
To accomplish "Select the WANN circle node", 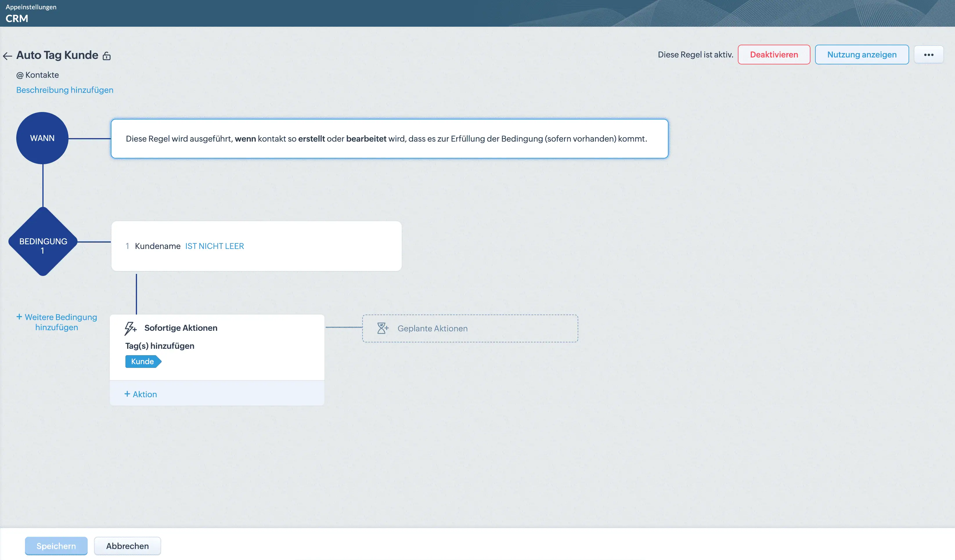I will tap(42, 138).
